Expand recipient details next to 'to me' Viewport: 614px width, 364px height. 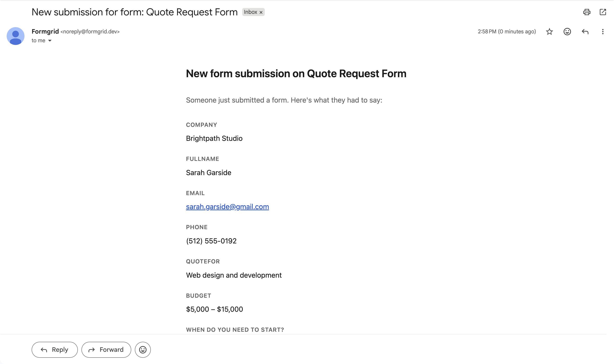click(50, 41)
